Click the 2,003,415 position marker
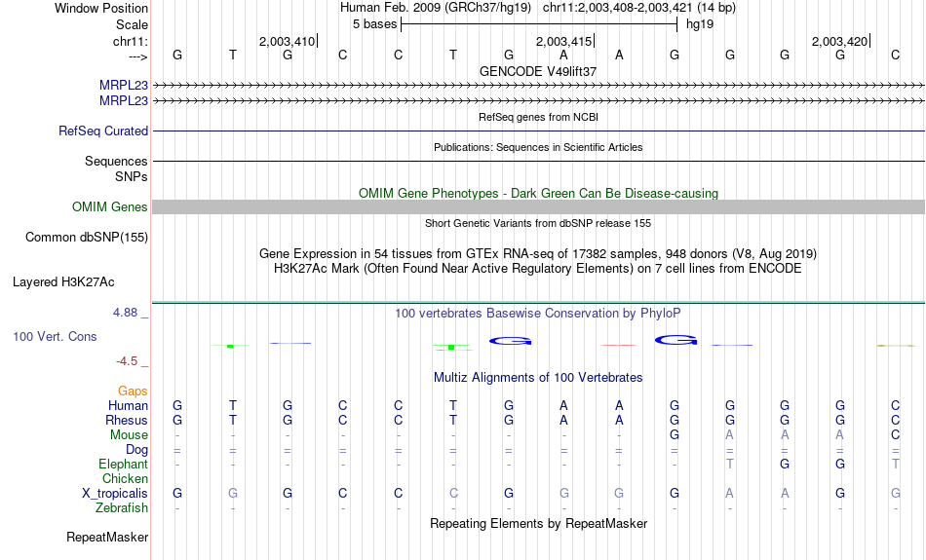The height and width of the screenshot is (560, 926). (x=564, y=41)
